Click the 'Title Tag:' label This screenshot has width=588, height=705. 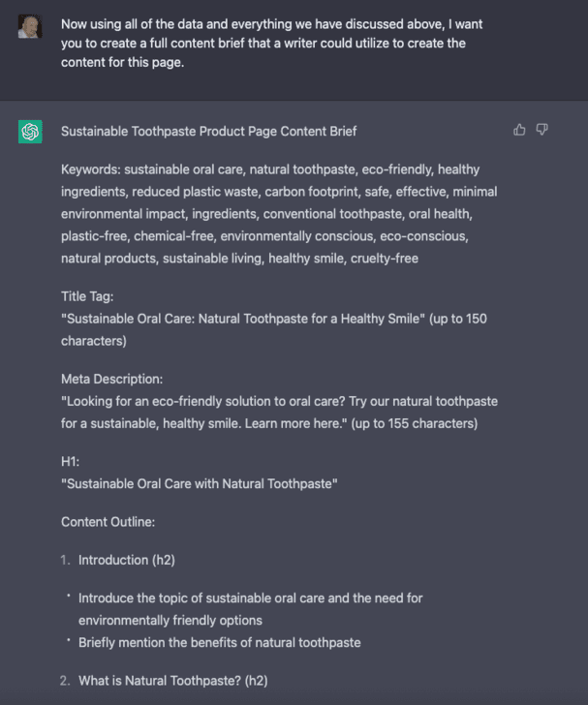coord(87,296)
